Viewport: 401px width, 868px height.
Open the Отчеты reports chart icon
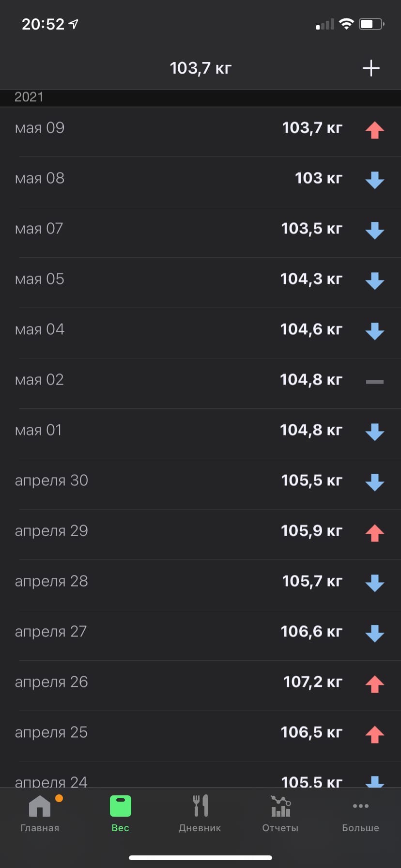coord(280,806)
